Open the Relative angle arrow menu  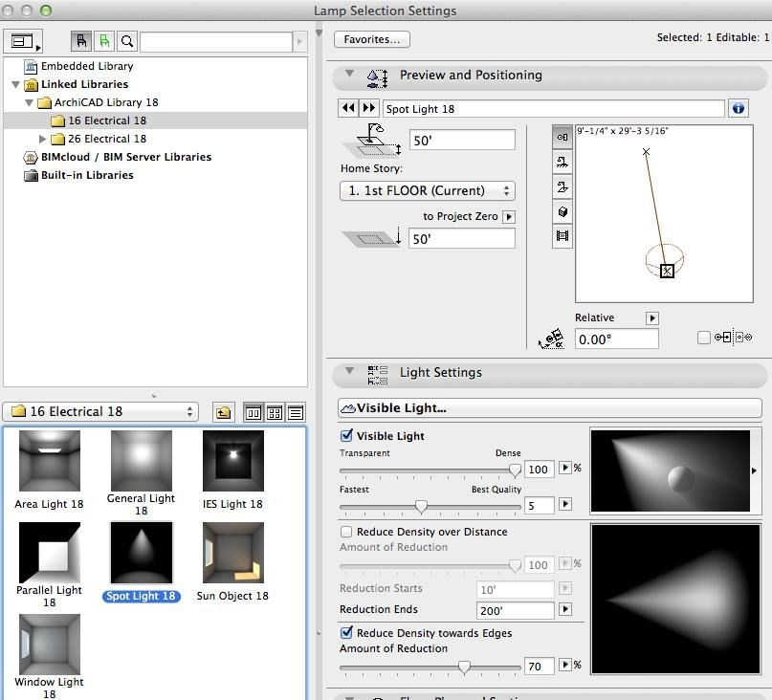pos(652,318)
